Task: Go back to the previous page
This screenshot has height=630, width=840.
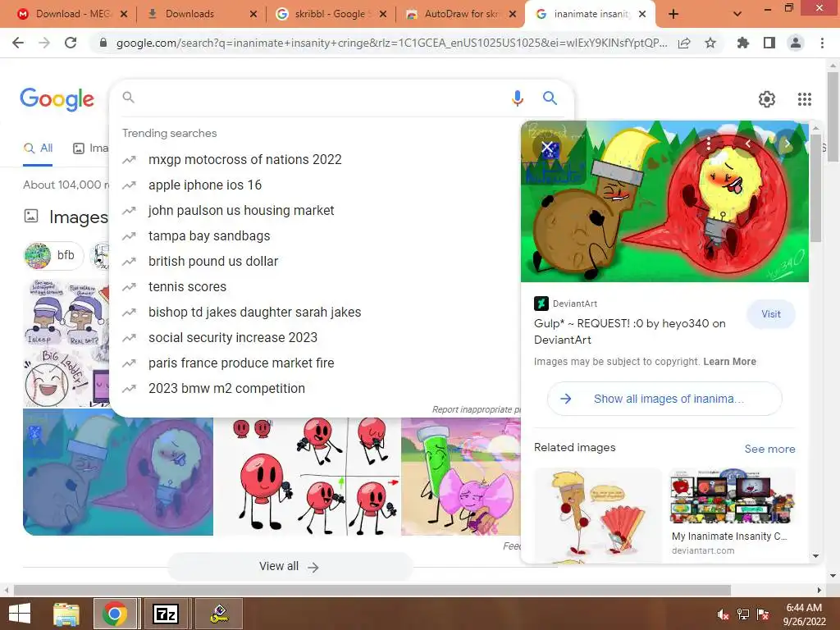Action: click(x=18, y=43)
